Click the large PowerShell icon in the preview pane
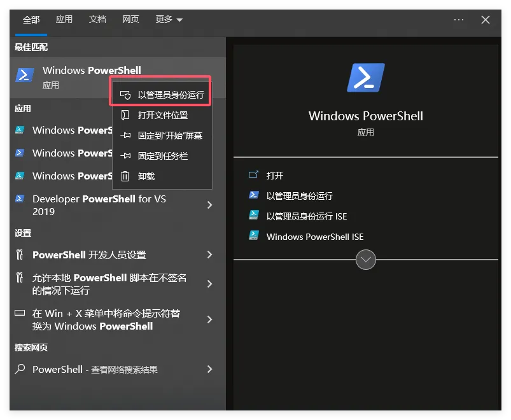Image resolution: width=511 pixels, height=420 pixels. pos(365,78)
